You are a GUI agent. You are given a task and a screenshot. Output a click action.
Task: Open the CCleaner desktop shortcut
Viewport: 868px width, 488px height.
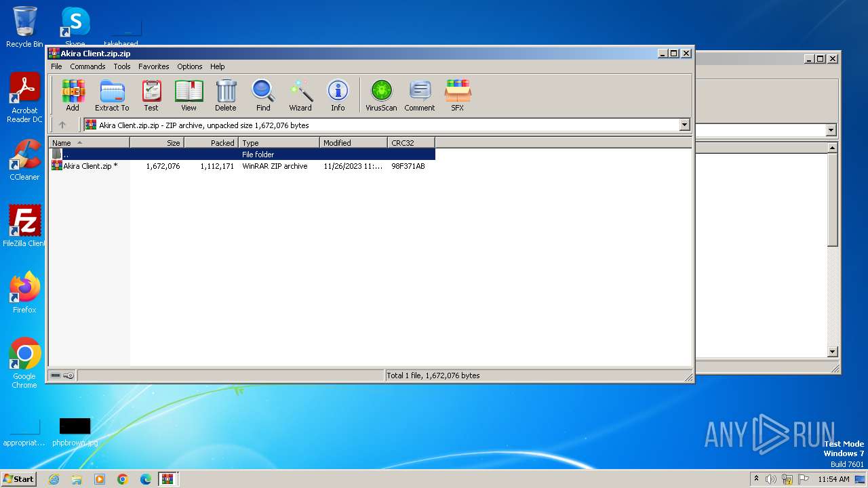24,160
